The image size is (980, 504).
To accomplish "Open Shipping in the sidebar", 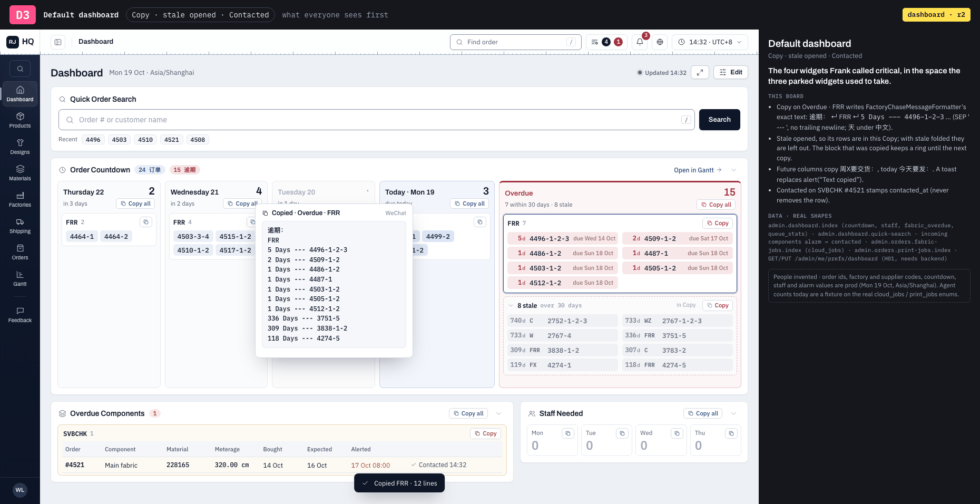I will (20, 226).
